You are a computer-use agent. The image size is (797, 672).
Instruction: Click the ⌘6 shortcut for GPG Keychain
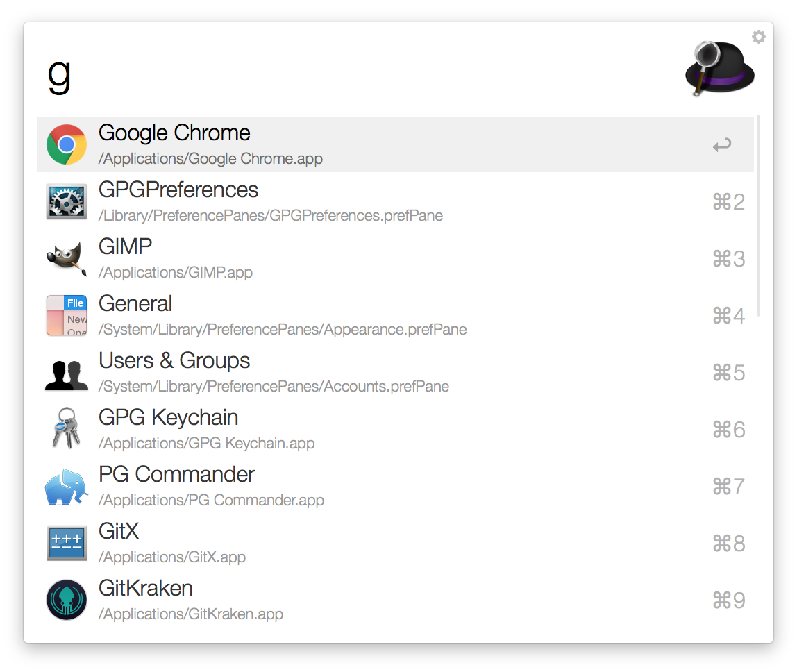tap(728, 430)
